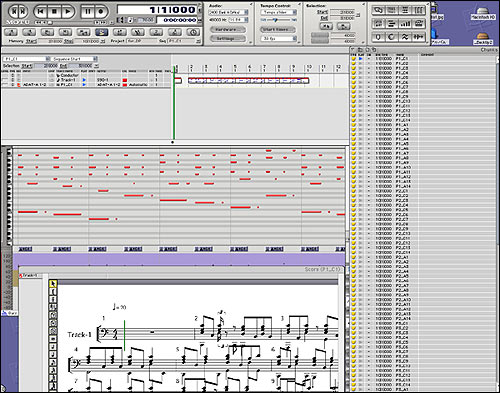500x393 pixels.
Task: Click the first icon button in the control panel row
Action: pyautogui.click(x=11, y=32)
